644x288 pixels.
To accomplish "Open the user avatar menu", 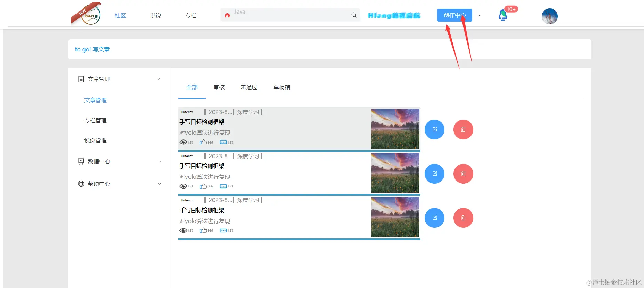I will [x=549, y=16].
